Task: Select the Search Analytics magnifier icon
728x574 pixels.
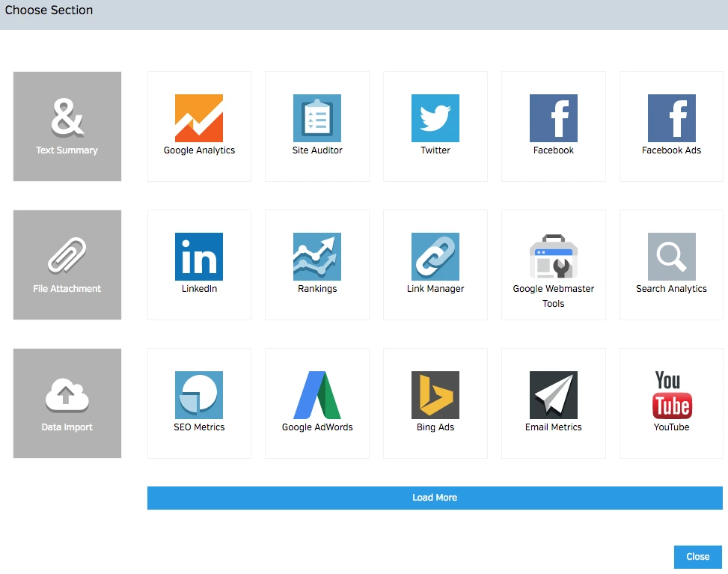Action: (671, 257)
